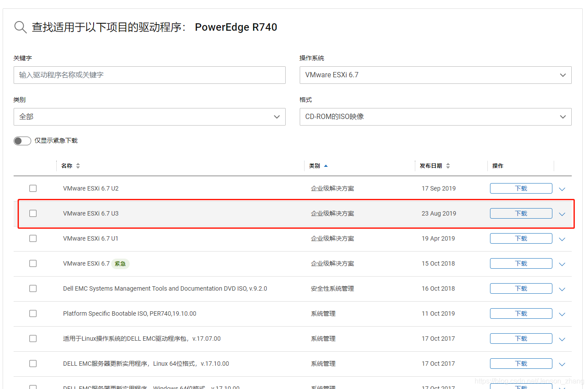This screenshot has width=588, height=389.
Task: Download VMware ESXi 6.7 urgent release
Action: [521, 263]
